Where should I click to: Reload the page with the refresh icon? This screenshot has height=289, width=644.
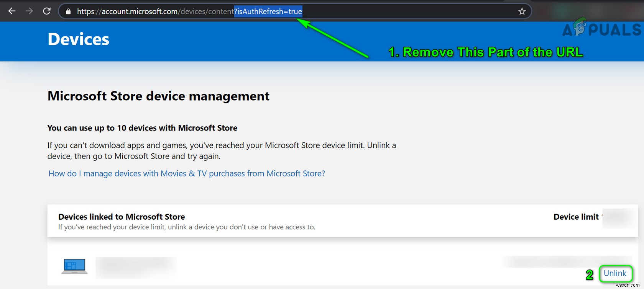[x=47, y=11]
